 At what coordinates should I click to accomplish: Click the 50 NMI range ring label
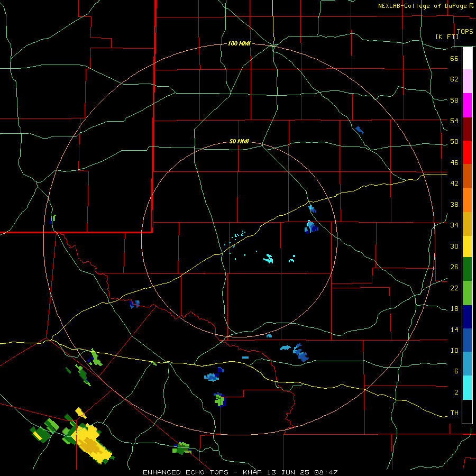pyautogui.click(x=239, y=141)
